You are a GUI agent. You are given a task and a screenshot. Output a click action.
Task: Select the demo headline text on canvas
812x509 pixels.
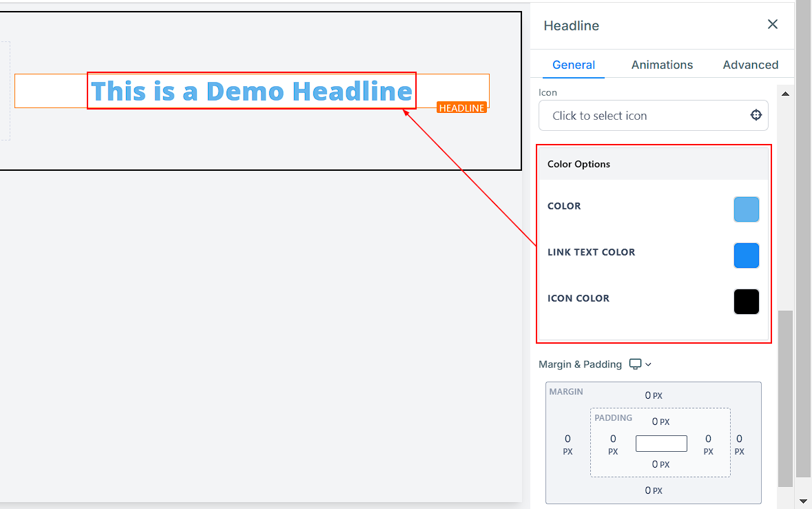(251, 91)
